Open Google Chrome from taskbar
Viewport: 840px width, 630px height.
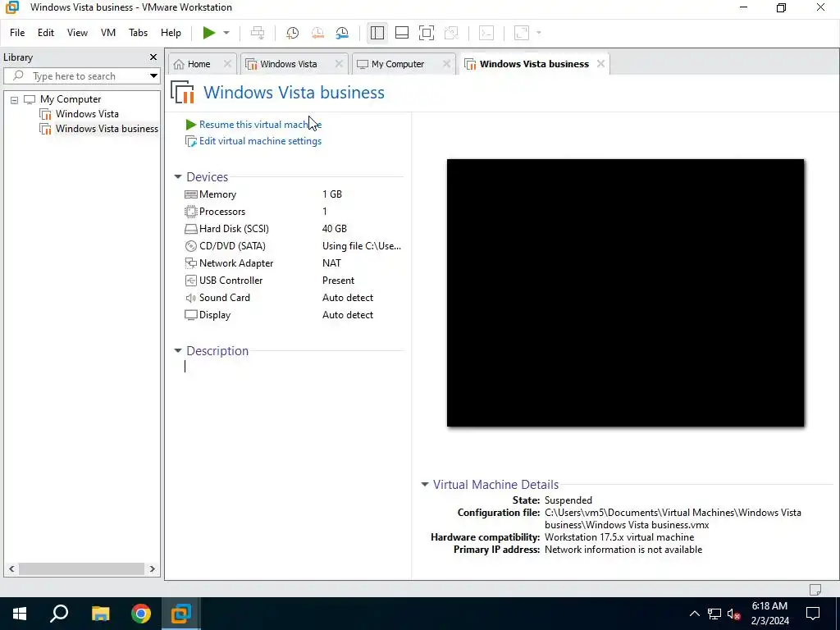pyautogui.click(x=141, y=614)
